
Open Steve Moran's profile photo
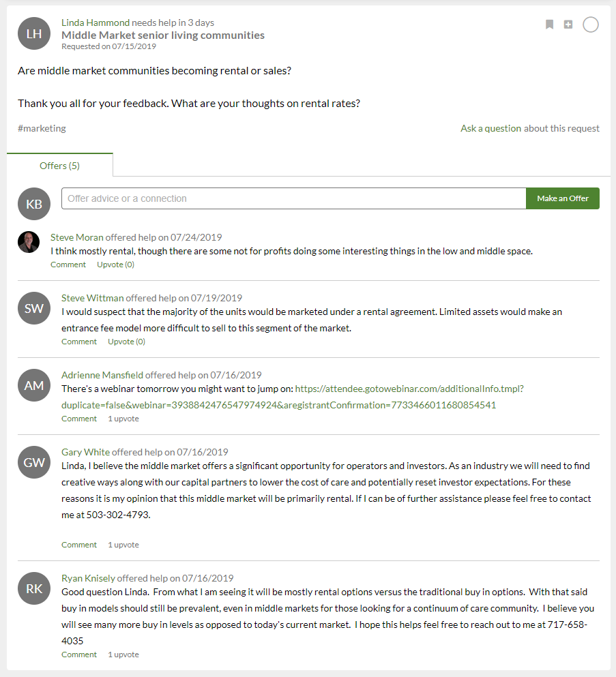[x=29, y=242]
